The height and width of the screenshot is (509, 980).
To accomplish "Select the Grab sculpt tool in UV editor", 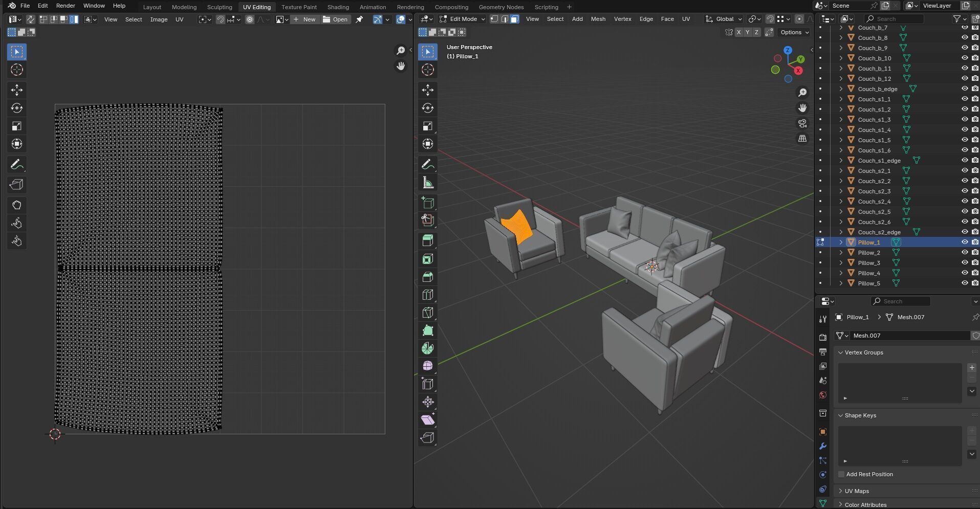I will (x=17, y=205).
